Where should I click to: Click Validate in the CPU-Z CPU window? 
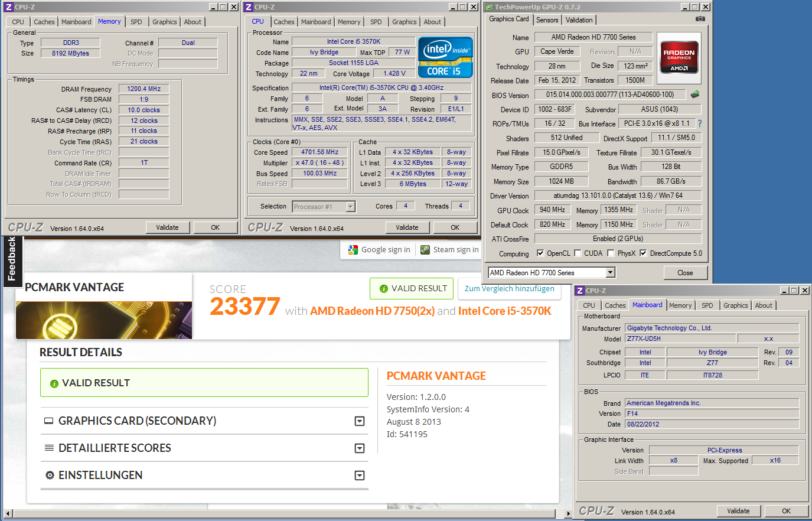pos(407,227)
